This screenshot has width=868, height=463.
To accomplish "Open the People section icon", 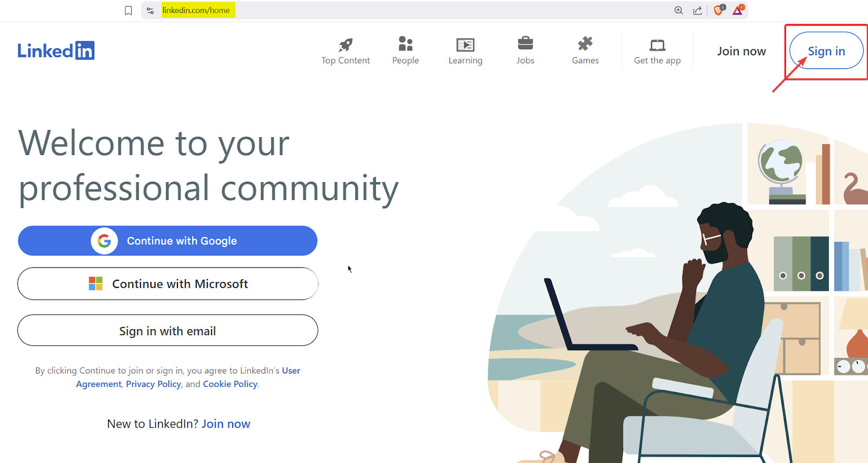I will pyautogui.click(x=405, y=43).
